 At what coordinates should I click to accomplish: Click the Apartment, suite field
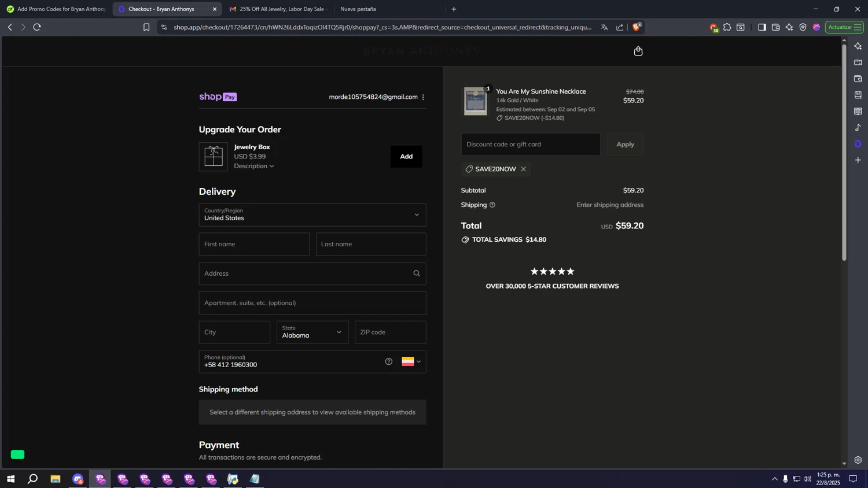point(312,303)
